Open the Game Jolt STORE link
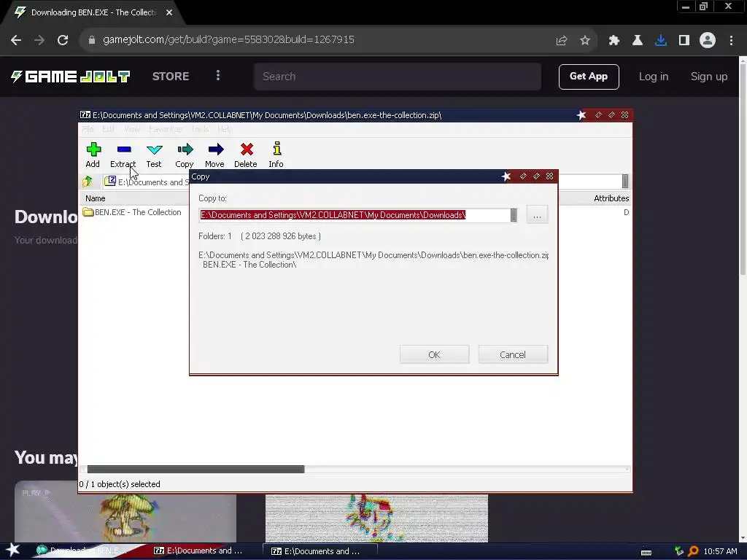Image resolution: width=747 pixels, height=560 pixels. click(171, 77)
